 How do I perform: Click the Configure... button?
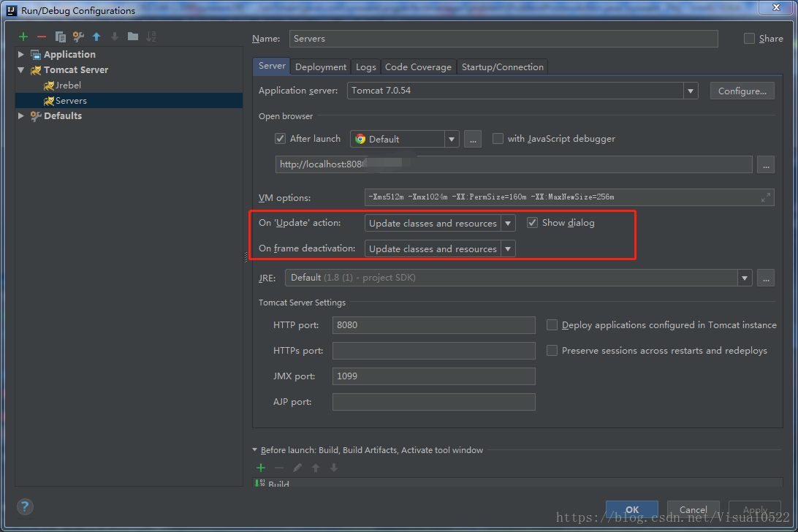[x=742, y=91]
